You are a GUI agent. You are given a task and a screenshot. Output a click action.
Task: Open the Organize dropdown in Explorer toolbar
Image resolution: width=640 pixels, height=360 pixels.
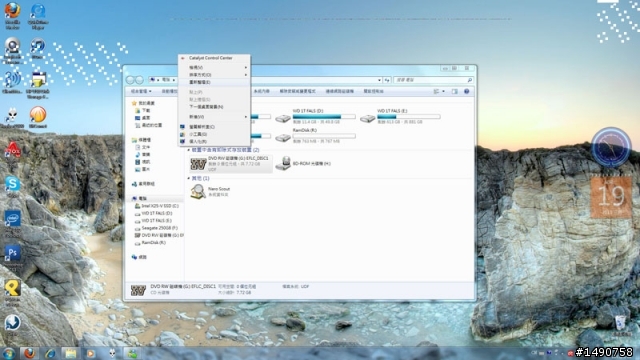tap(141, 91)
